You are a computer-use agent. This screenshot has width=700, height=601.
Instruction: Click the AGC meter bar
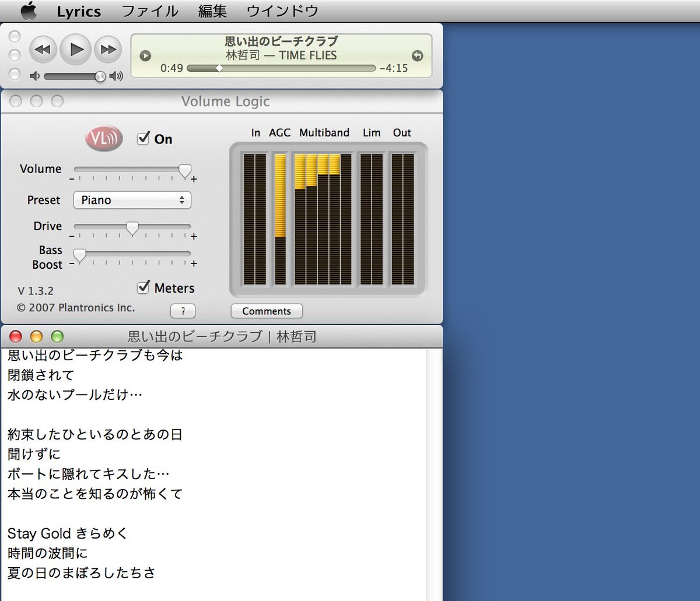pyautogui.click(x=280, y=219)
